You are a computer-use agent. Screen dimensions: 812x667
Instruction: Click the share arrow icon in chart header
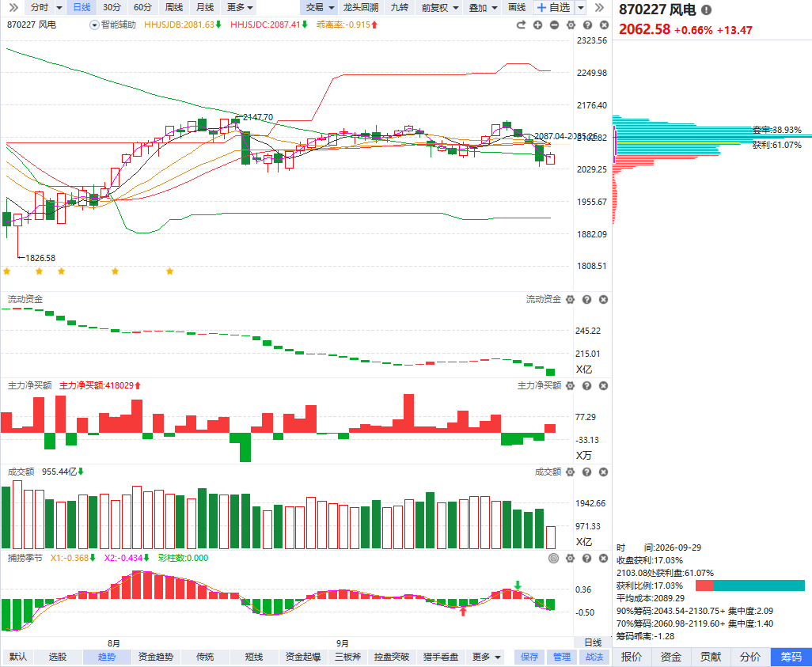521,25
